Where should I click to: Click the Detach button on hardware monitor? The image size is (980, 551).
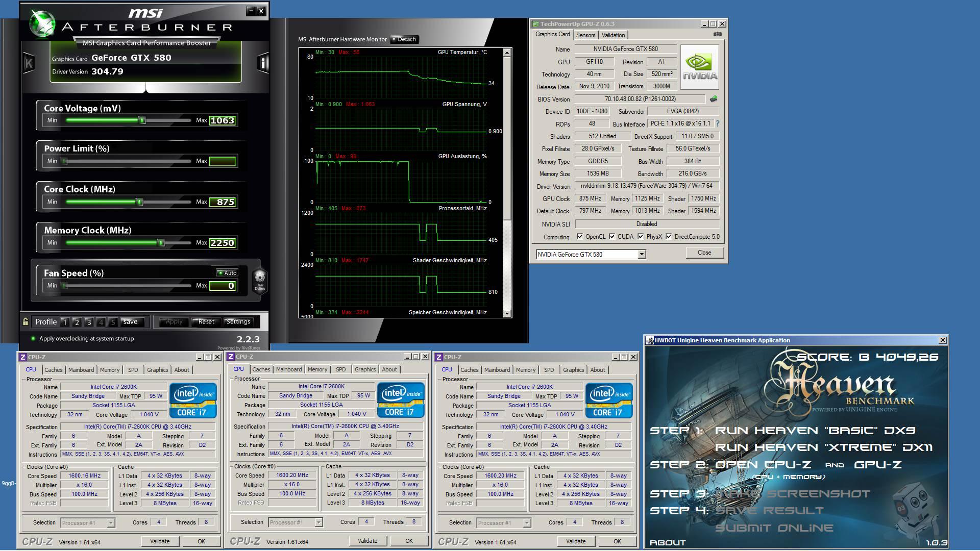pos(404,39)
